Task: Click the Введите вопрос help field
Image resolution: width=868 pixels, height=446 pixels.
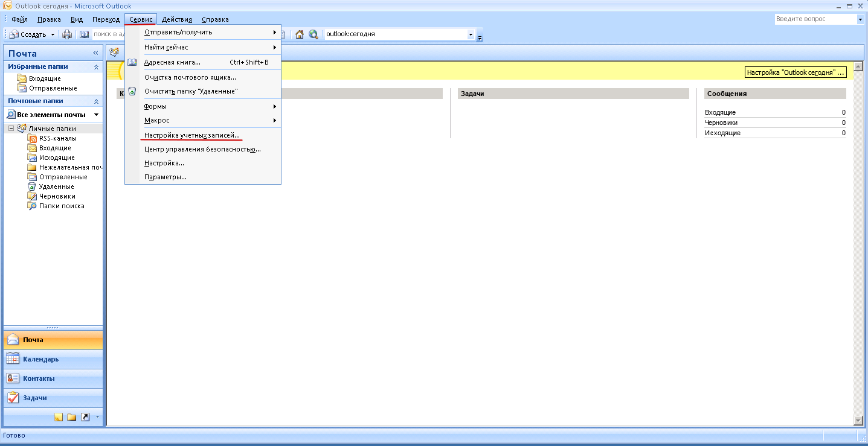Action: tap(815, 19)
